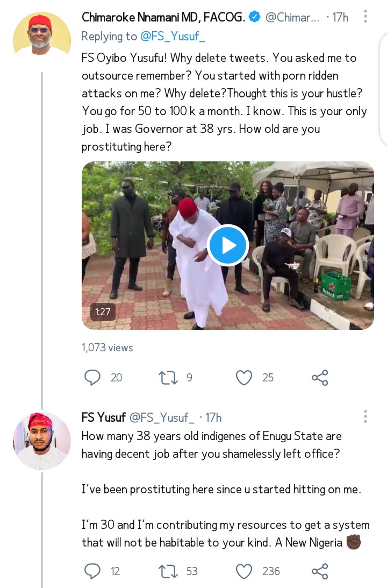The height and width of the screenshot is (588, 387).
Task: Retweet Chimaroke Nnamani's tweet
Action: (168, 378)
